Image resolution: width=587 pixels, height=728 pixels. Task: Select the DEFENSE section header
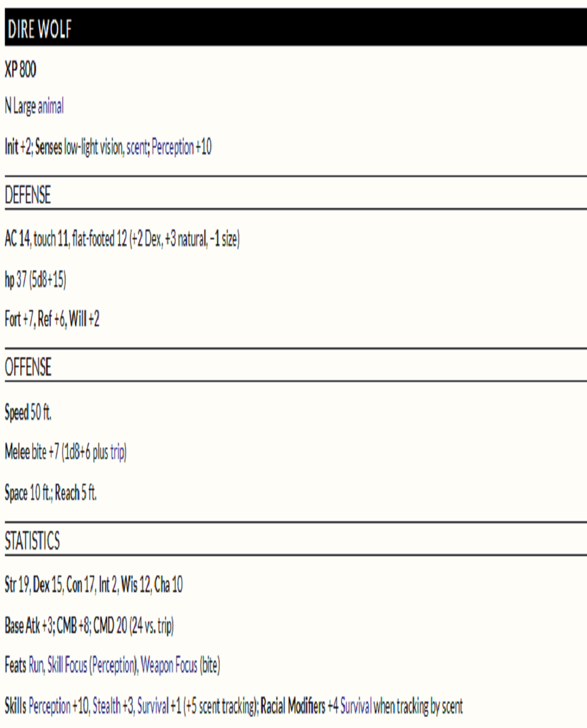pyautogui.click(x=28, y=196)
